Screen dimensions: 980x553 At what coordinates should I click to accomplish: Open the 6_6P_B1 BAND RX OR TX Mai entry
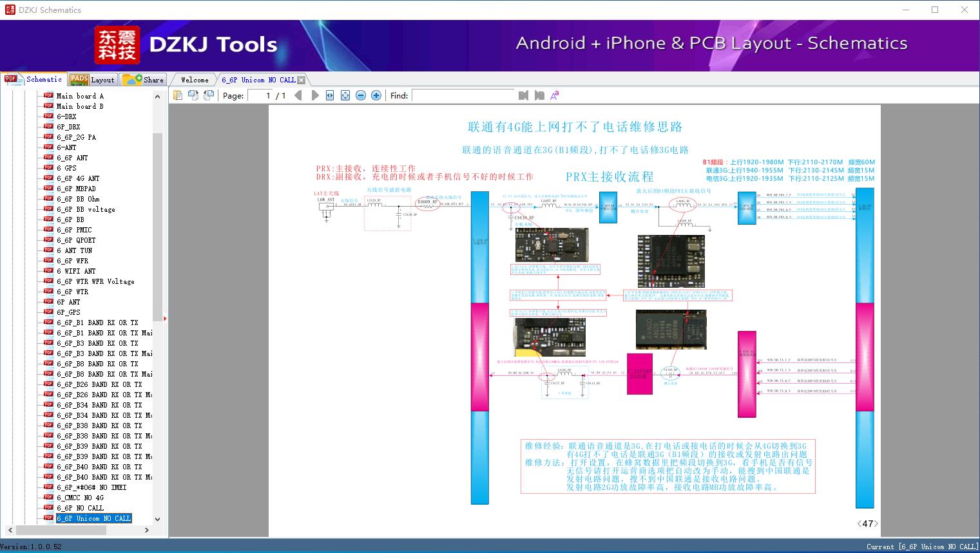point(104,333)
